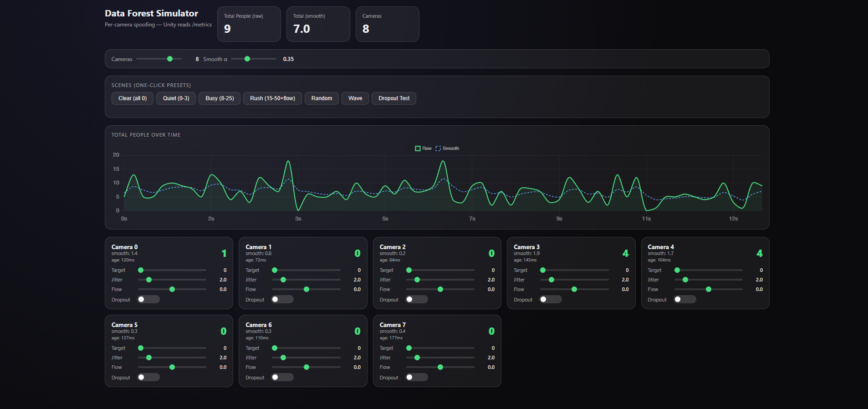Viewport: 868px width, 409px height.
Task: Select the Quiet (0-3) scene preset
Action: coord(176,98)
